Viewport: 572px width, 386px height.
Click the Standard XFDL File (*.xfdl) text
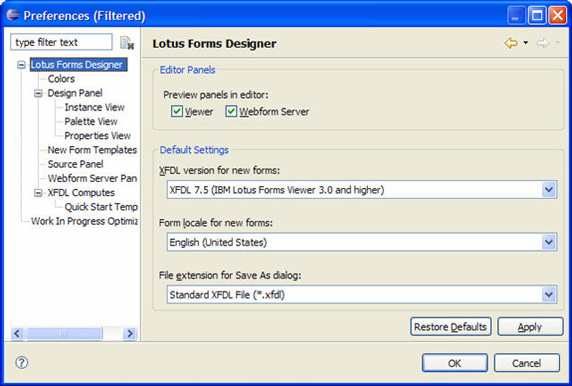(227, 295)
